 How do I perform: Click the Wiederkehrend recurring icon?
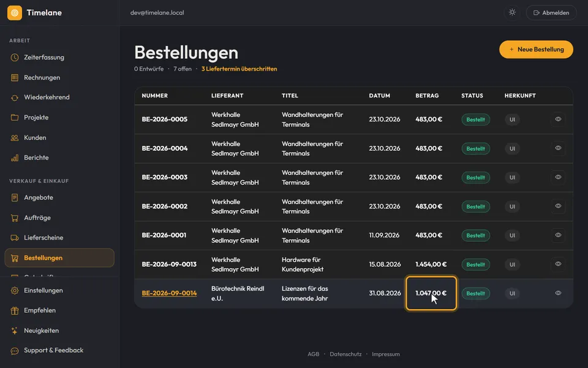pyautogui.click(x=15, y=98)
